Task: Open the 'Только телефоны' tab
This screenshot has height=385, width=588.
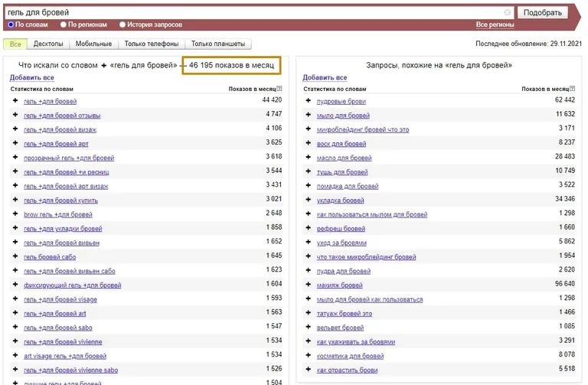Action: pos(152,44)
